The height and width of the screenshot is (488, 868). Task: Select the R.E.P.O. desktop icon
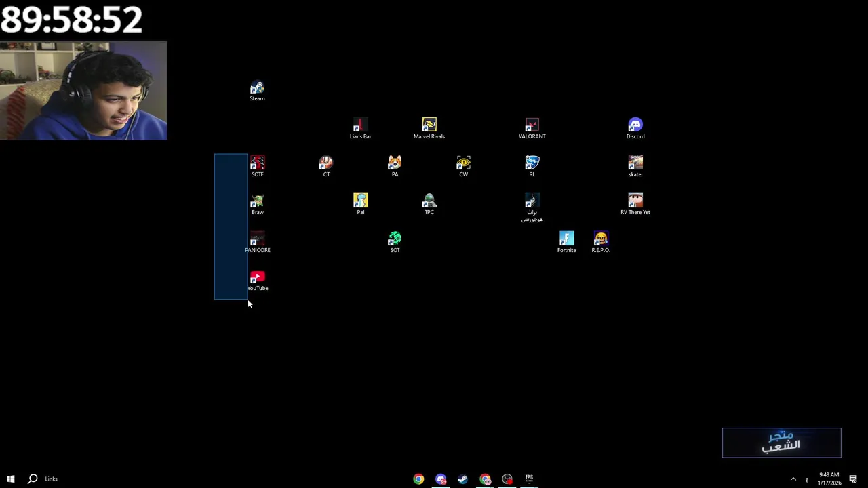(x=601, y=243)
